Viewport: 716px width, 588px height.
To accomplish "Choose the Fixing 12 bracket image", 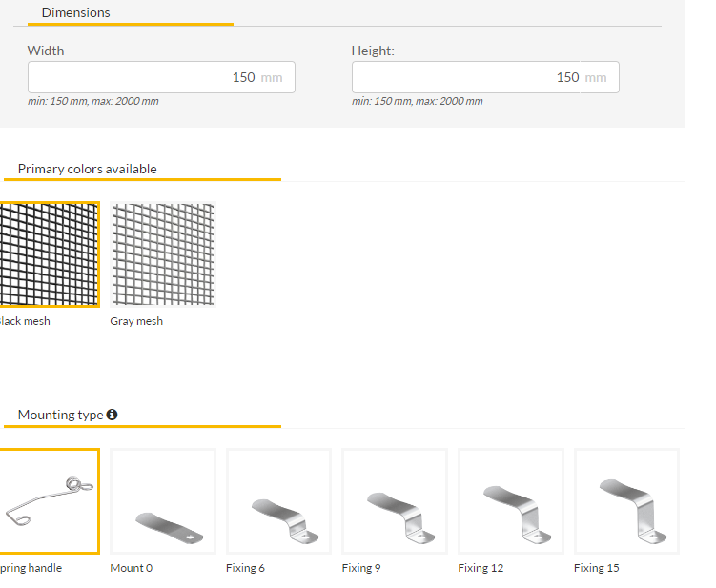I will pyautogui.click(x=510, y=500).
